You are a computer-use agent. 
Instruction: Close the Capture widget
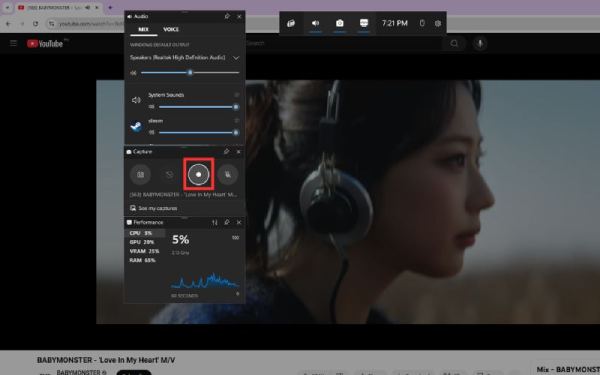[x=239, y=152]
